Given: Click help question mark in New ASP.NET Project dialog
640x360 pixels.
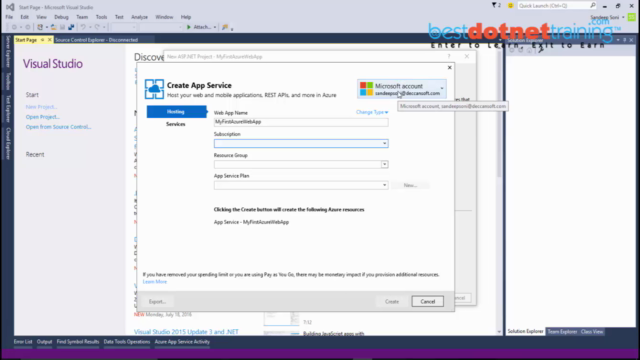Looking at the screenshot, I should point(449,56).
